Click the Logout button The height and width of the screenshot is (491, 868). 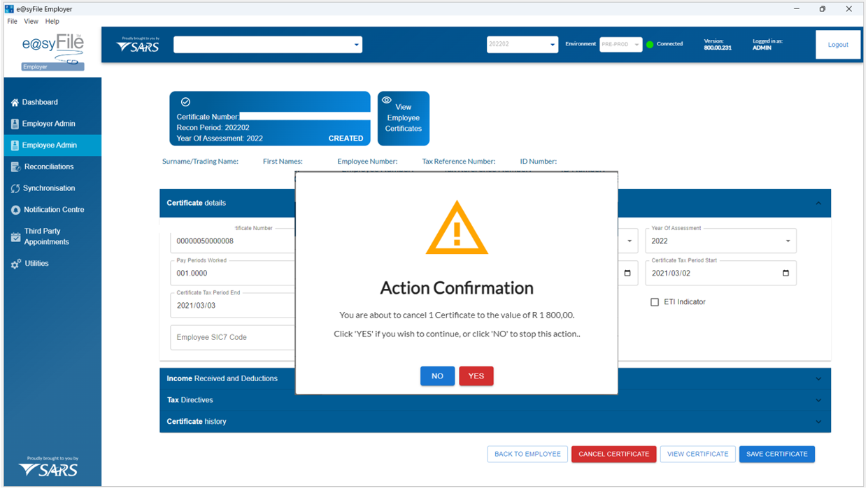pyautogui.click(x=837, y=45)
